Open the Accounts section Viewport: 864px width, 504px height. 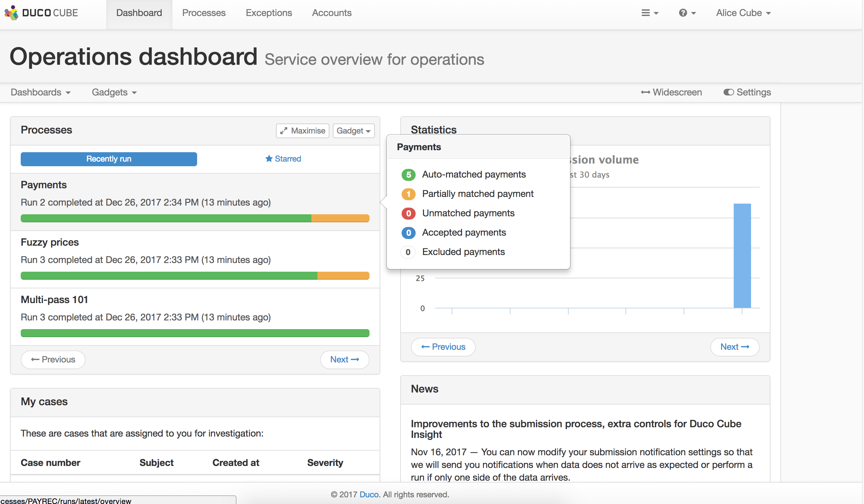[331, 13]
